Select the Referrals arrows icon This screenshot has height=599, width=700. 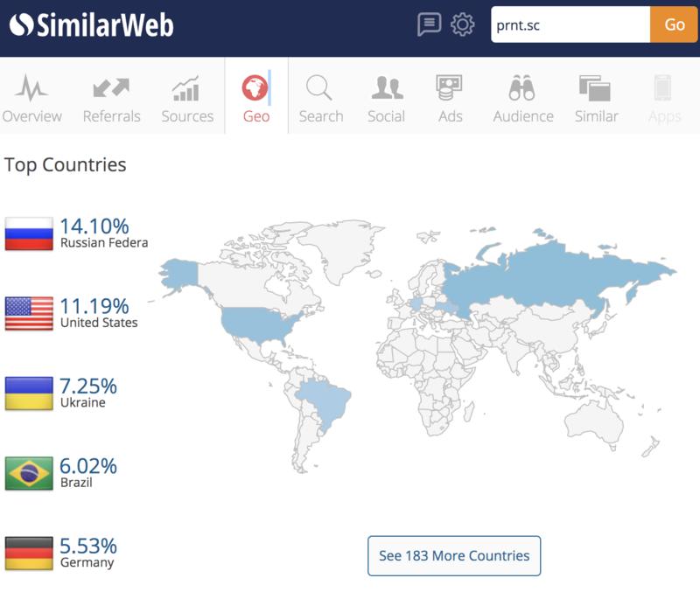coord(111,89)
